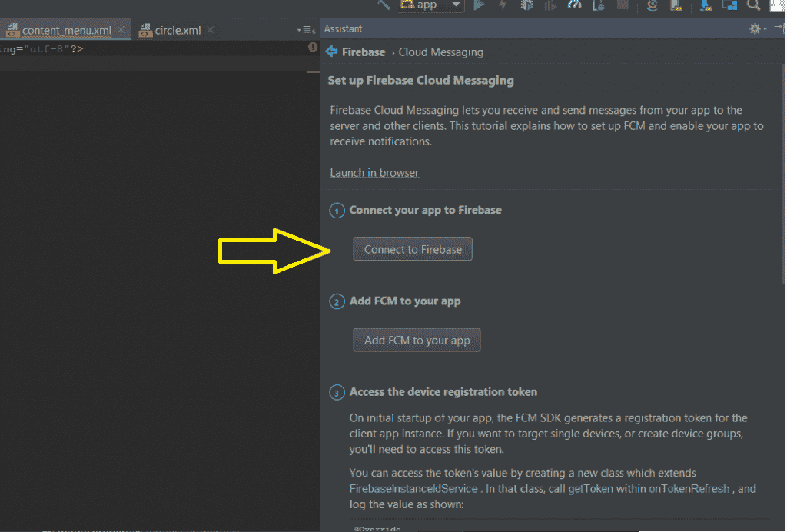Run the app with the green play icon

479,5
